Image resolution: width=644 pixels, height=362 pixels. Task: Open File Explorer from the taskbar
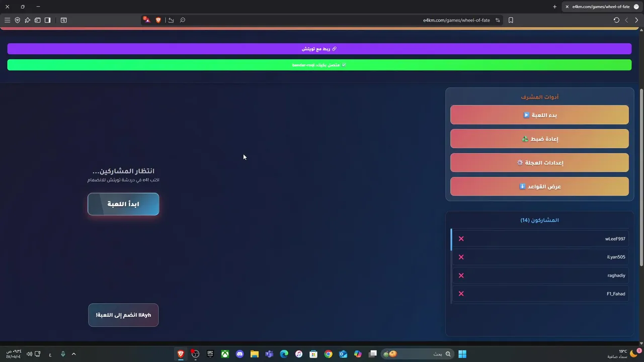tap(255, 354)
